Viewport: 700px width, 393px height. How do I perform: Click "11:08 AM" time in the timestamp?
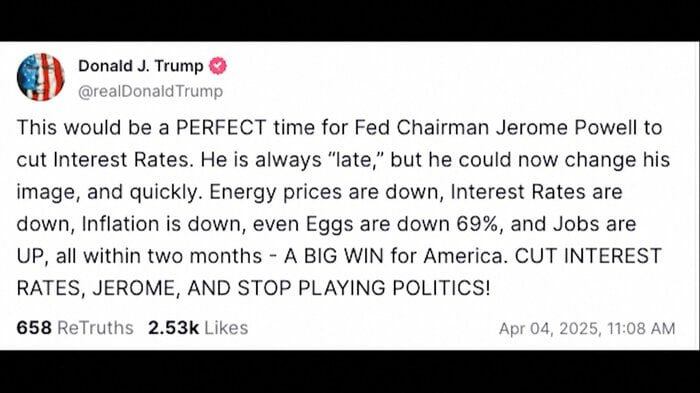(x=641, y=329)
